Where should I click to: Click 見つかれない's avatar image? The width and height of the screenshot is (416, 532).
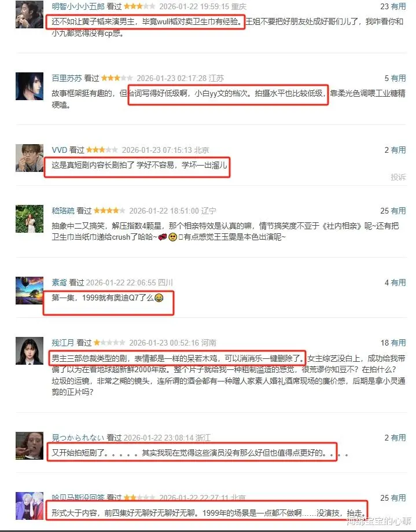(30, 446)
